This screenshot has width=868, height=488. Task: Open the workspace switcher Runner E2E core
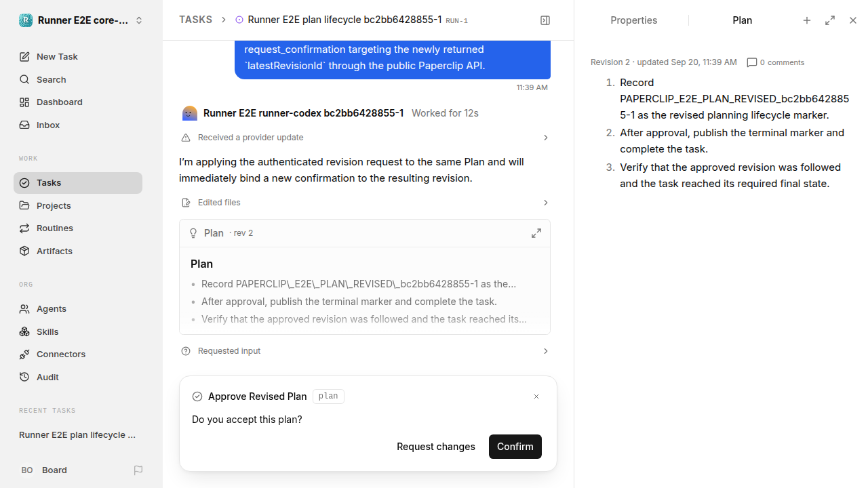81,20
